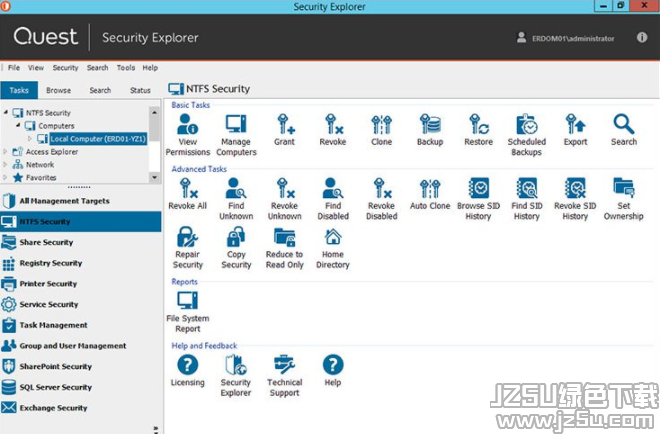Open the Search task with magnifier icon
The width and height of the screenshot is (660, 434).
click(624, 130)
